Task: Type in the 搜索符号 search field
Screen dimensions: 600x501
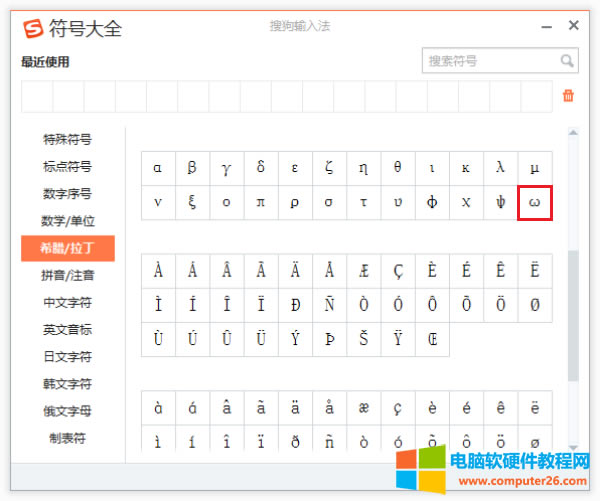Action: click(490, 61)
